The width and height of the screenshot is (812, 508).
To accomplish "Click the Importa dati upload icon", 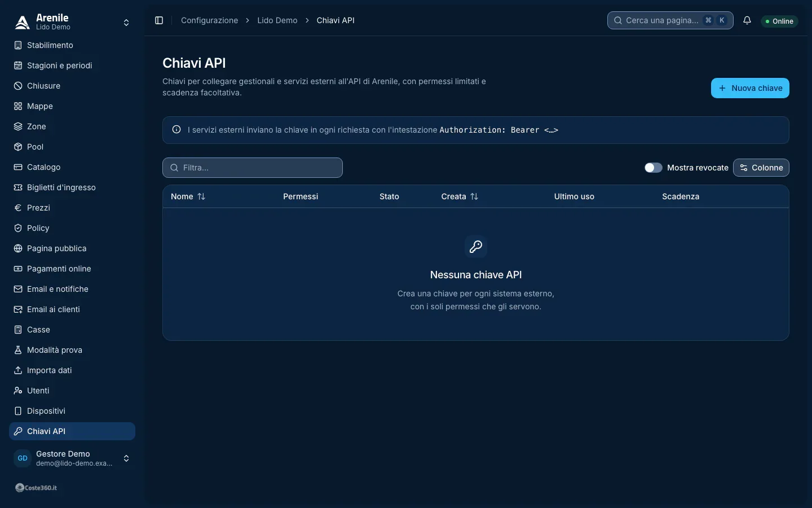I will point(18,370).
